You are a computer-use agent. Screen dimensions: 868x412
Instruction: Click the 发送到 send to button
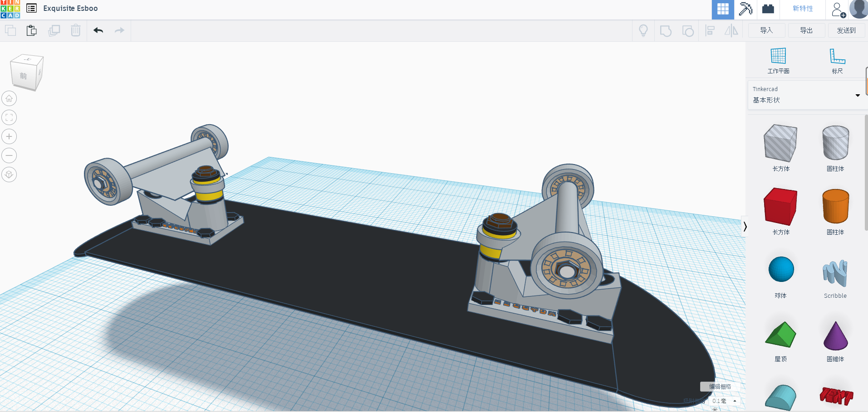[x=846, y=30]
